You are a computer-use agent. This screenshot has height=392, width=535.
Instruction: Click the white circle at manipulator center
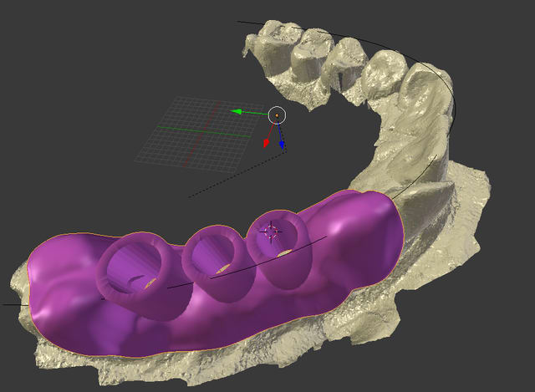277,115
